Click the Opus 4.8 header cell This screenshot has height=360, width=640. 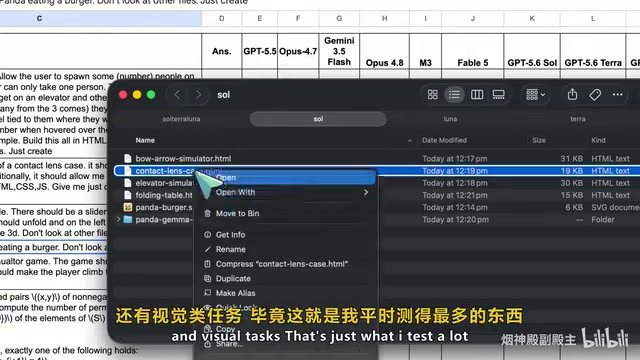tap(384, 51)
